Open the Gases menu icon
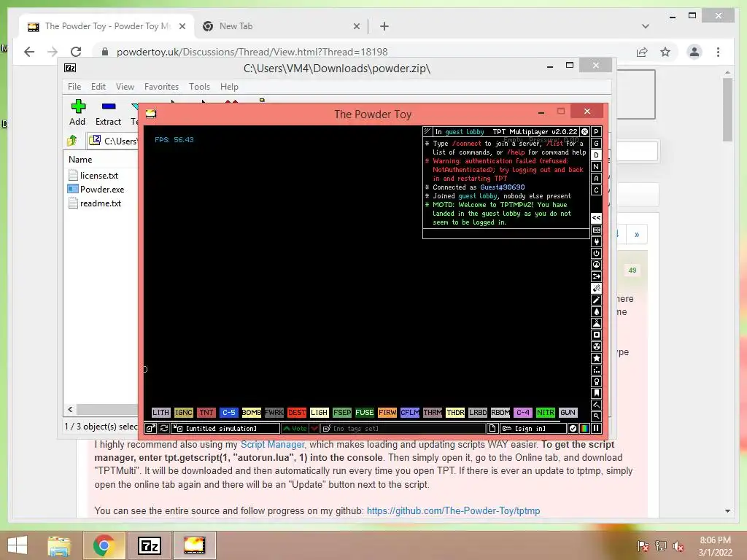The height and width of the screenshot is (560, 747). 596,300
